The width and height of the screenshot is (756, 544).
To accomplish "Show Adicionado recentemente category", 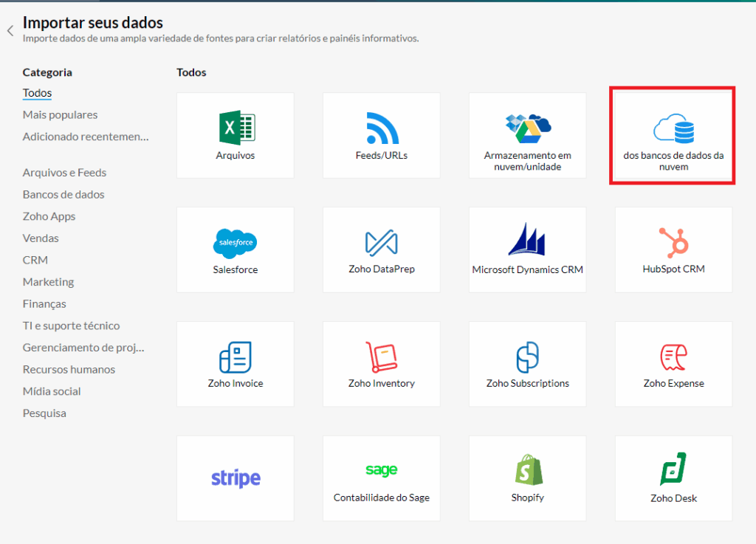I will pos(86,137).
